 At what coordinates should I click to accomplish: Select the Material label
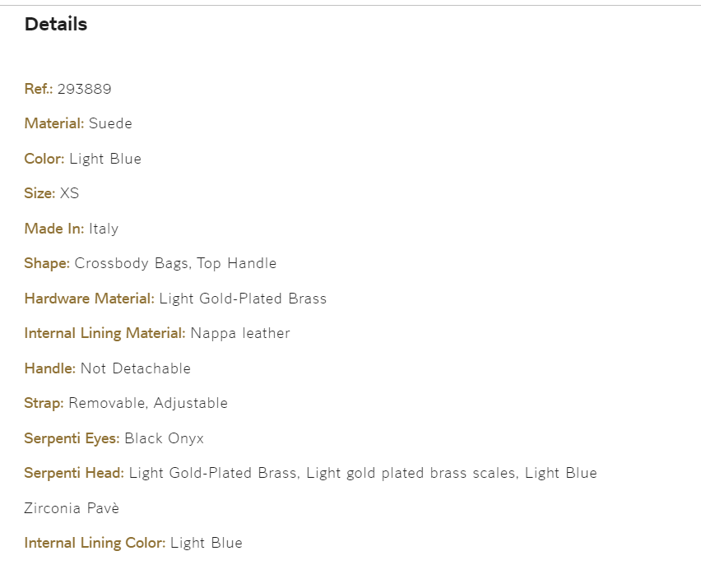coord(54,123)
